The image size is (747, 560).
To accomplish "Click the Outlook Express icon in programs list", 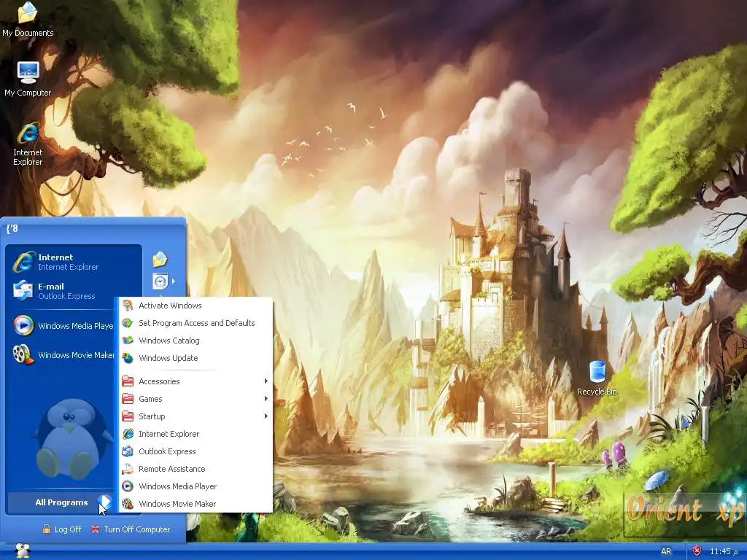I will pyautogui.click(x=128, y=451).
